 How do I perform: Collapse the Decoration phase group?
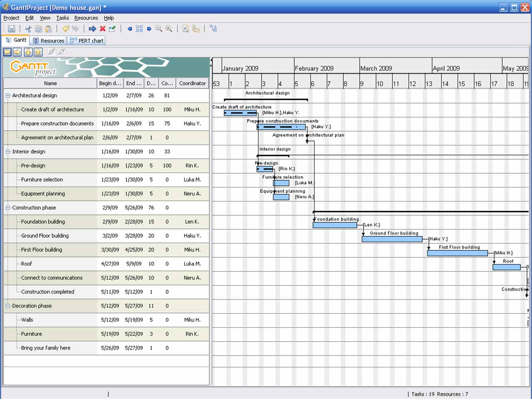(x=7, y=306)
